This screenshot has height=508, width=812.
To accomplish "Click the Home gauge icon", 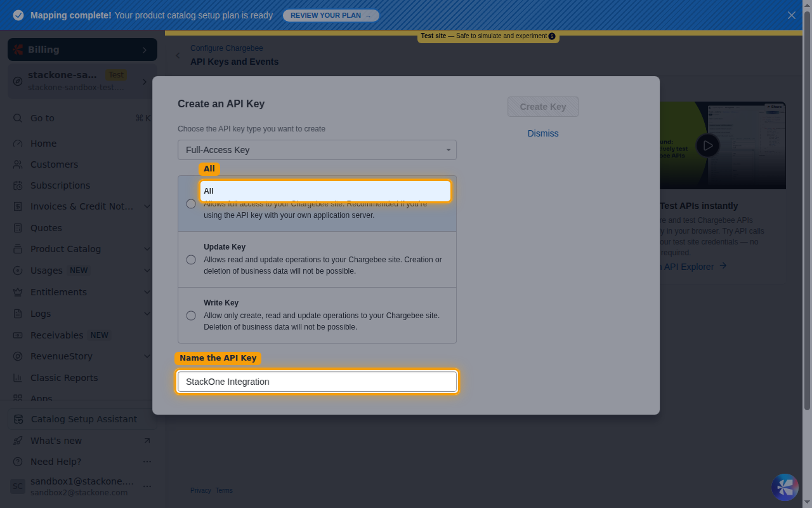I will pos(18,144).
